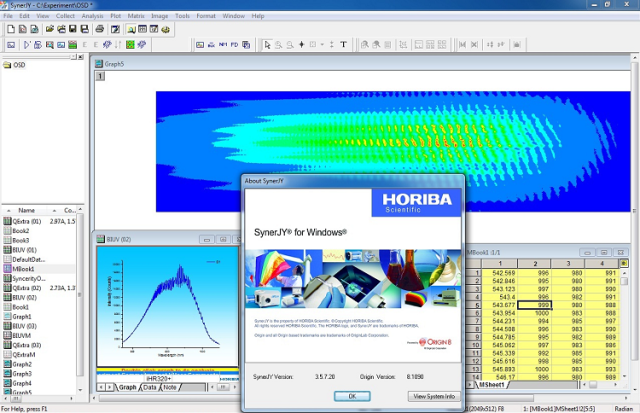The width and height of the screenshot is (640, 413).
Task: Click the yellow icon in the MBook1 matrix corner
Action: pyautogui.click(x=625, y=262)
